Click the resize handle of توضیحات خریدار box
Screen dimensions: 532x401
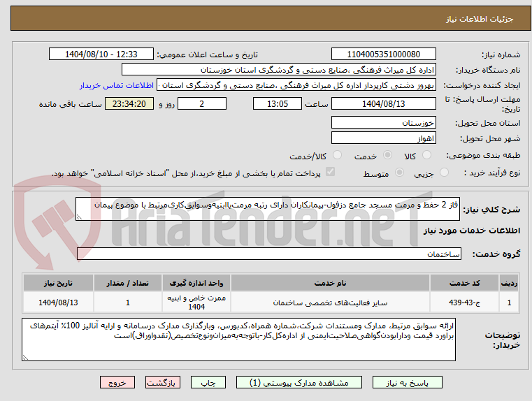(x=25, y=357)
